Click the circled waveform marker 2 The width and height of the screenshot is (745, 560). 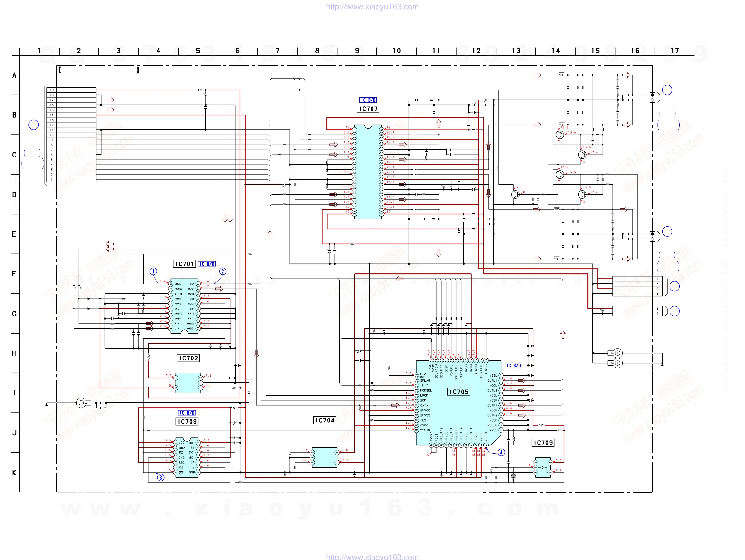(223, 271)
